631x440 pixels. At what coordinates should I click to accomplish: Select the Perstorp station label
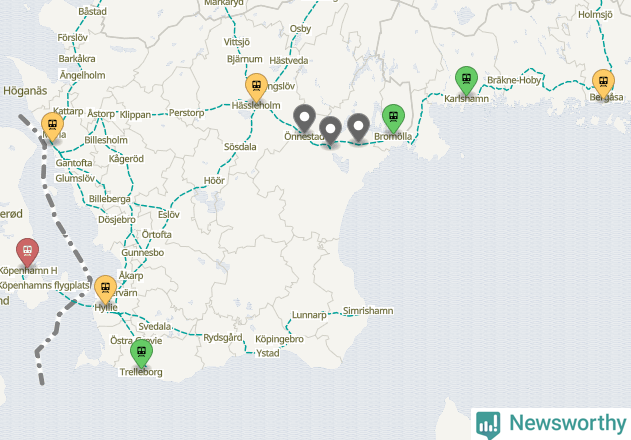[186, 113]
